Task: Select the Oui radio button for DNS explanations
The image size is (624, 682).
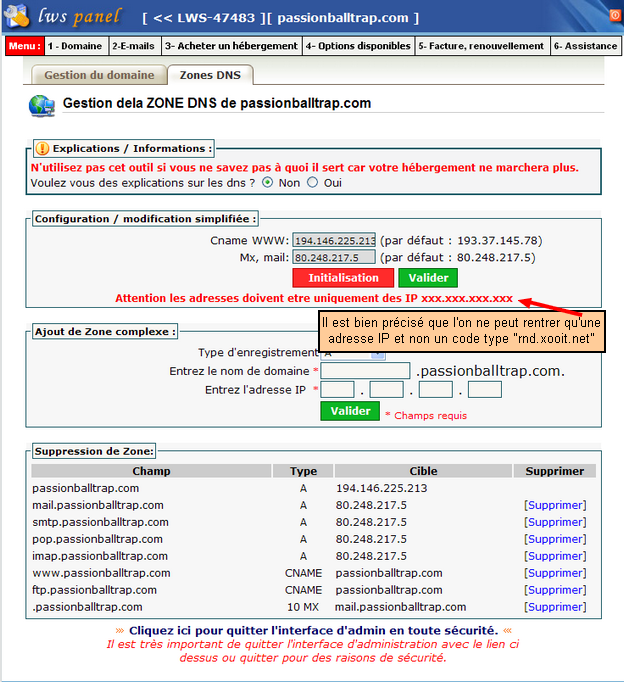Action: [x=313, y=183]
